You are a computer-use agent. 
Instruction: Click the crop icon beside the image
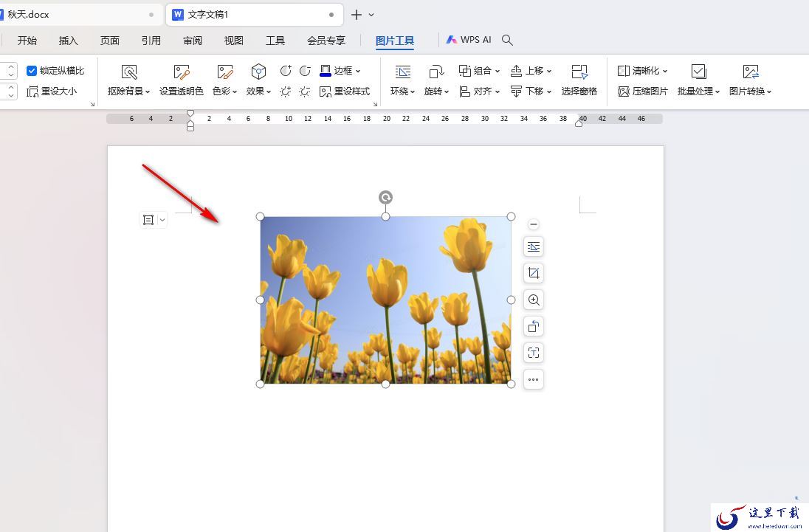pos(534,273)
